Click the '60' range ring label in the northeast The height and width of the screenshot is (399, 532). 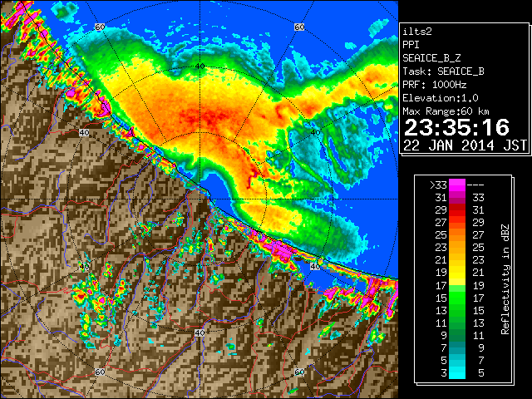[x=299, y=27]
